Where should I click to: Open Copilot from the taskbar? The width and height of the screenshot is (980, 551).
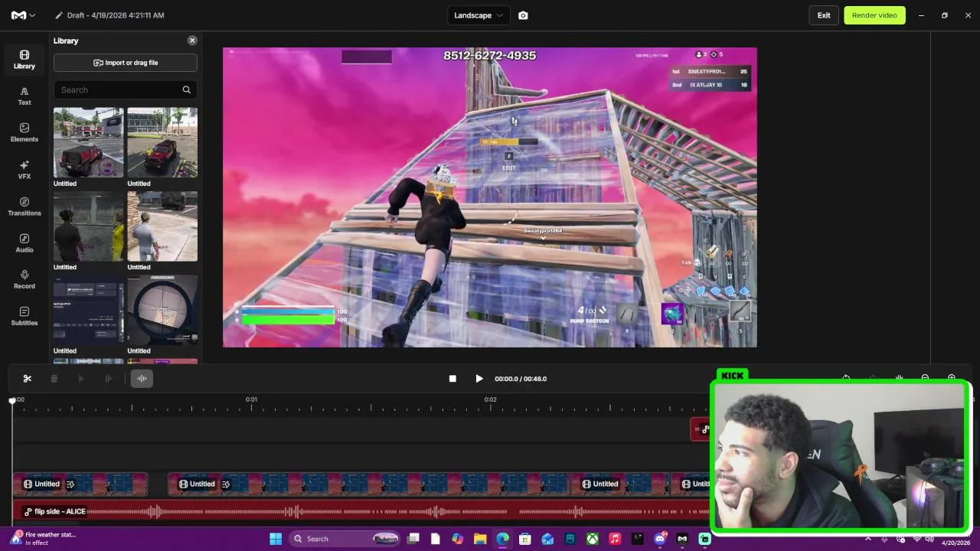pos(457,539)
